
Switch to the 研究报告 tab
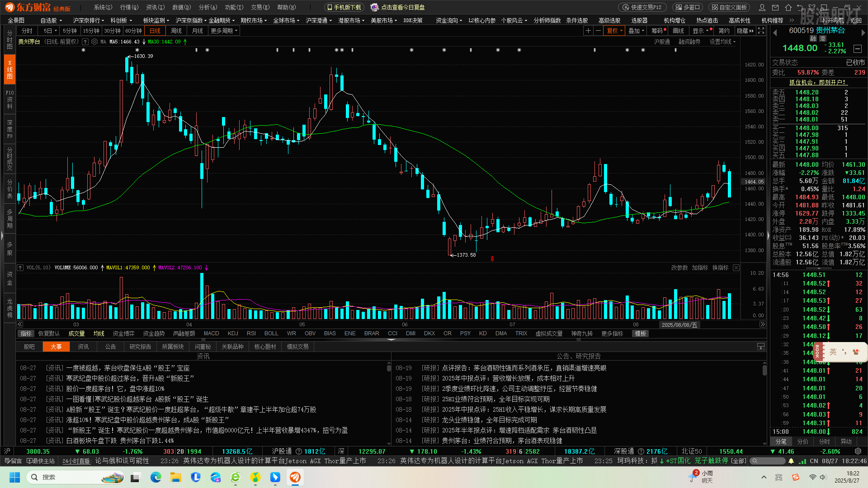coord(140,347)
